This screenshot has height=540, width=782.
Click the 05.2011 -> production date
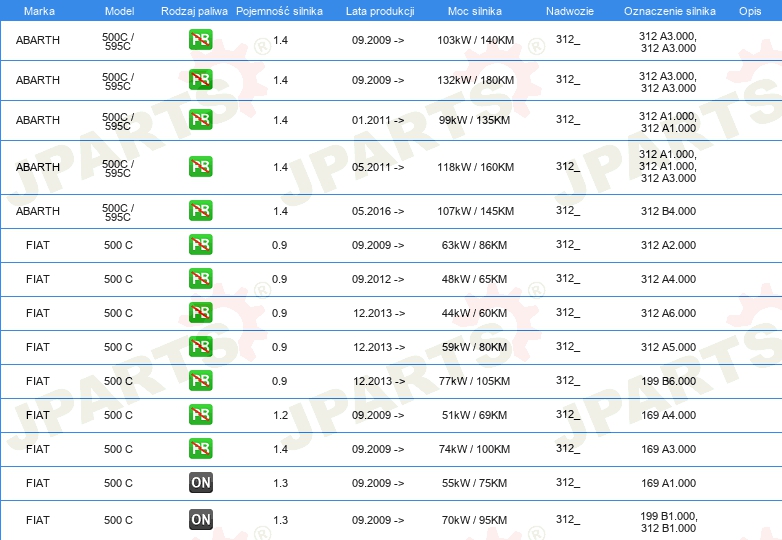click(378, 167)
